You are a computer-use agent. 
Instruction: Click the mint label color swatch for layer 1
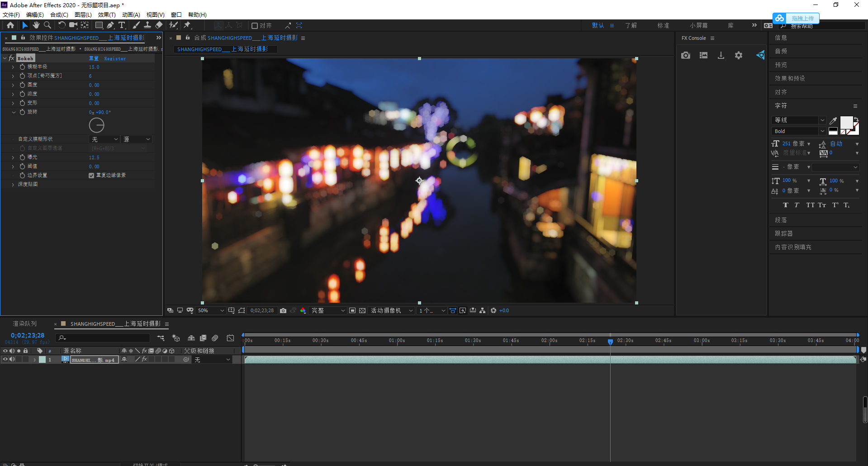42,360
